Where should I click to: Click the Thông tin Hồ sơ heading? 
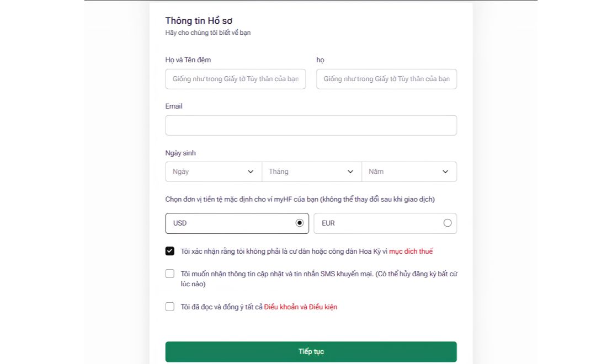(x=199, y=20)
